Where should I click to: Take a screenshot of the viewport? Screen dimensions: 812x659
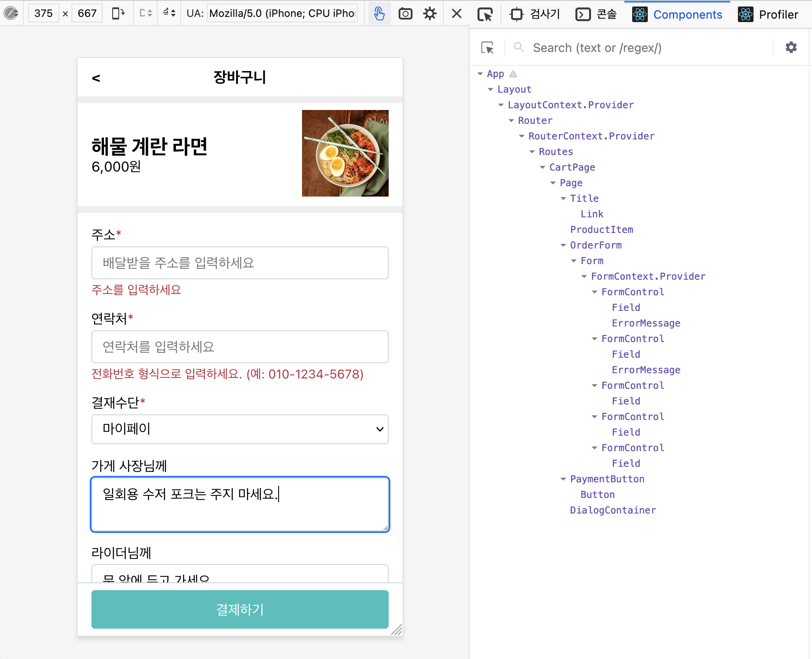[x=405, y=14]
